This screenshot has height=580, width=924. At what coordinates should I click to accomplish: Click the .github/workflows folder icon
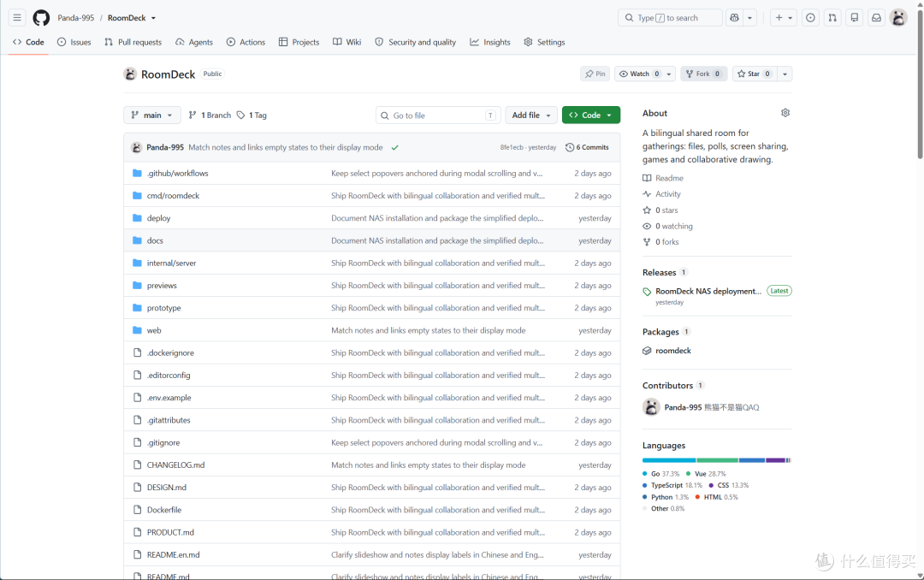pyautogui.click(x=137, y=173)
